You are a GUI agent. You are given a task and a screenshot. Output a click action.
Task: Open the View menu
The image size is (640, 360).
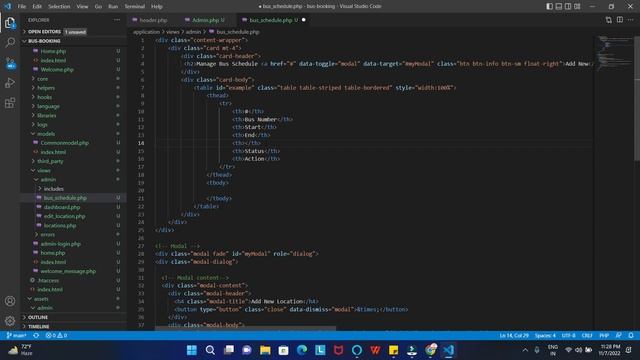point(82,7)
